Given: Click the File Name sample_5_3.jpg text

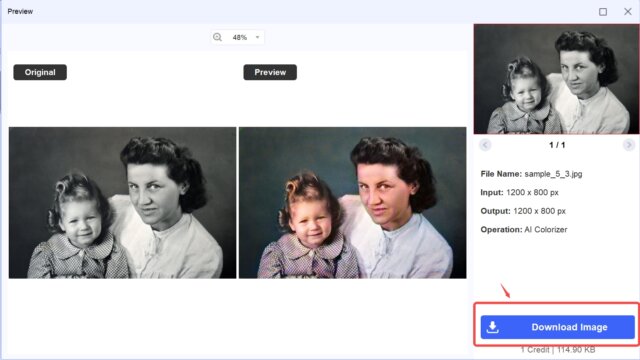Looking at the screenshot, I should pyautogui.click(x=531, y=174).
